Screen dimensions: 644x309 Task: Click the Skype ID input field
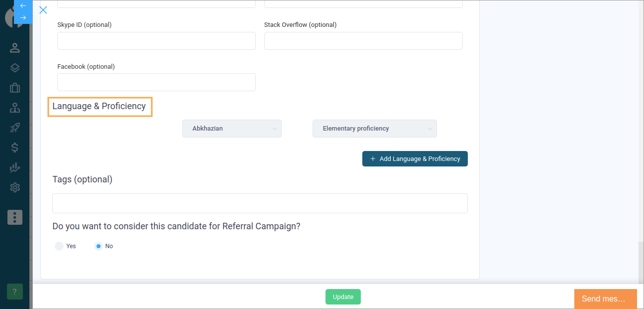[x=156, y=41]
